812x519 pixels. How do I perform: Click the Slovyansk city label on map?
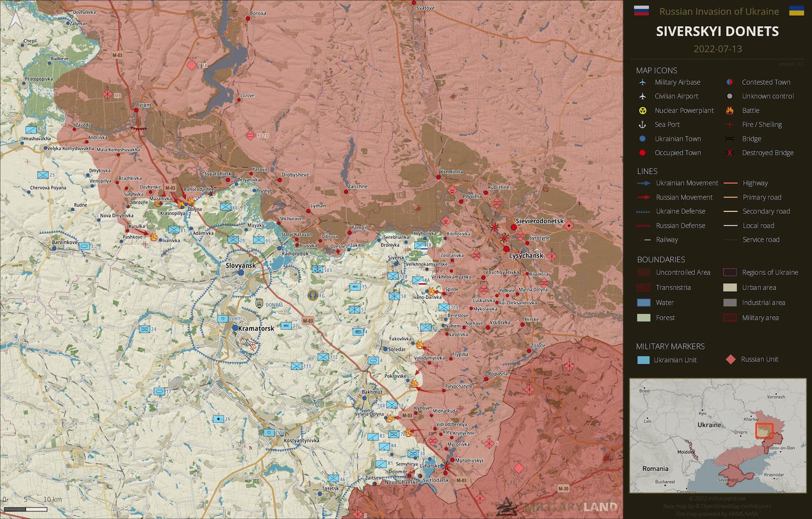[240, 266]
